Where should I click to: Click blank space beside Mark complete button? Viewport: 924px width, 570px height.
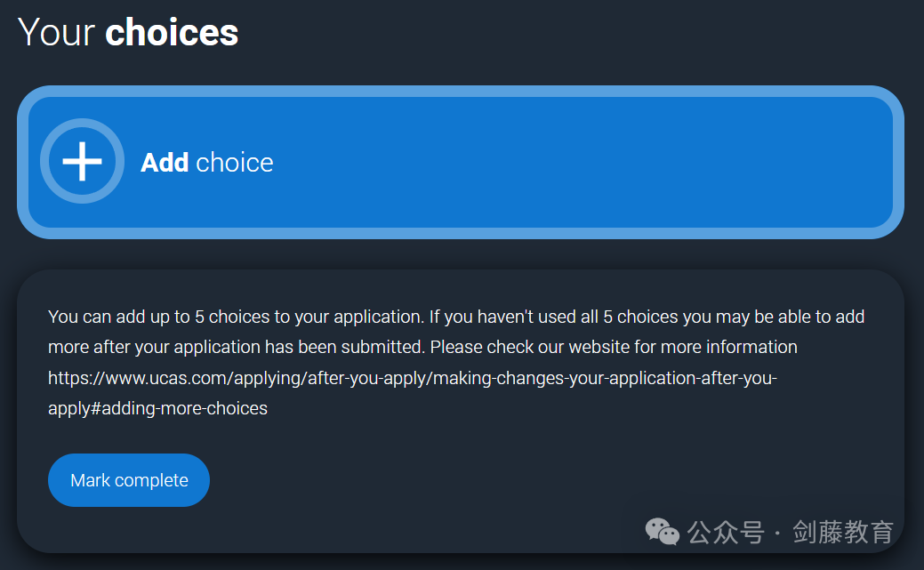click(x=413, y=480)
